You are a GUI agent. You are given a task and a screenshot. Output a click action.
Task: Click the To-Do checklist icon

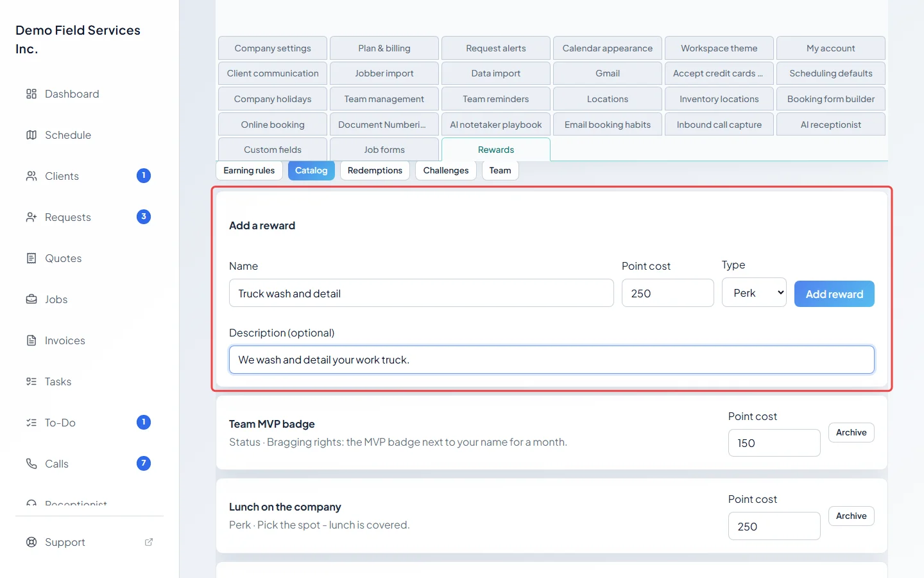click(x=31, y=423)
